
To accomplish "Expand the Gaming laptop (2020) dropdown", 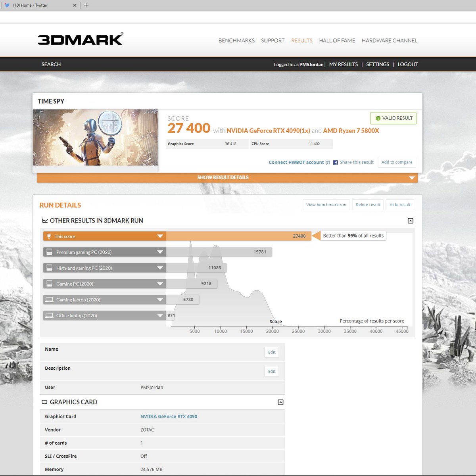I will pyautogui.click(x=160, y=299).
